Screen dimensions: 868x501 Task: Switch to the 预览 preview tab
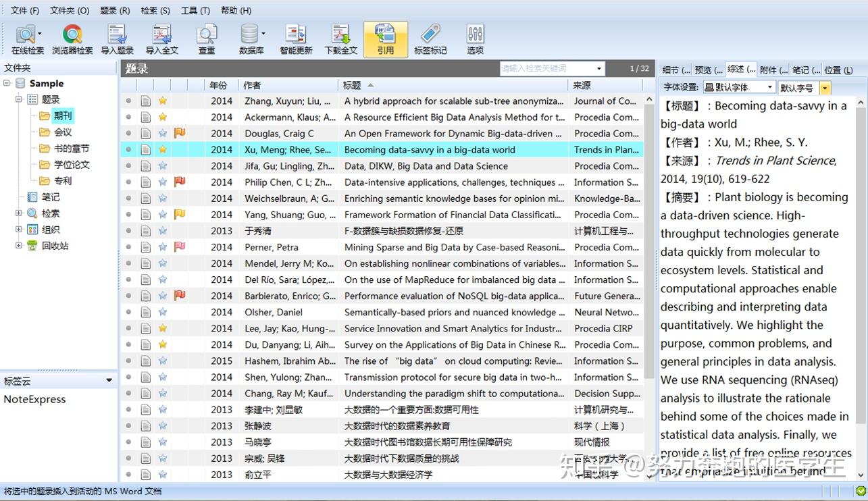point(708,70)
